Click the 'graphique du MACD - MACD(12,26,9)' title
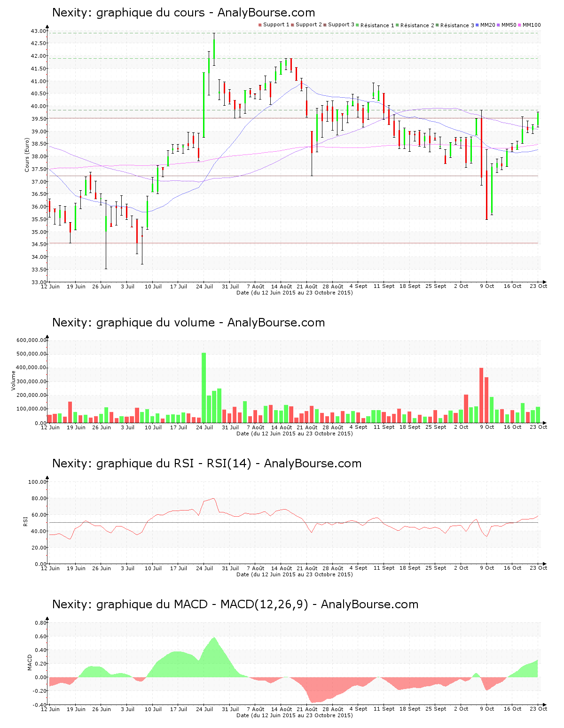 (202, 604)
